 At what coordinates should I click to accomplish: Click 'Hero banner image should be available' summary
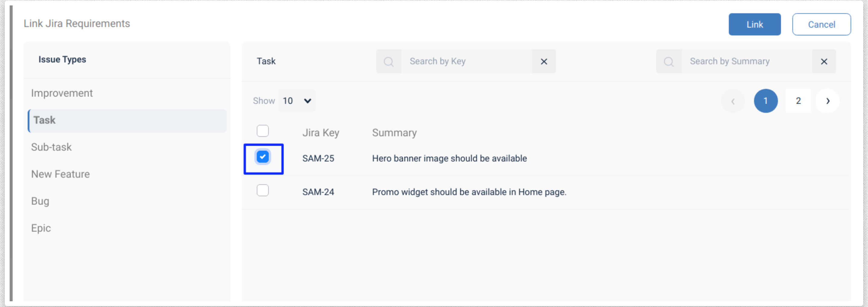pos(449,158)
